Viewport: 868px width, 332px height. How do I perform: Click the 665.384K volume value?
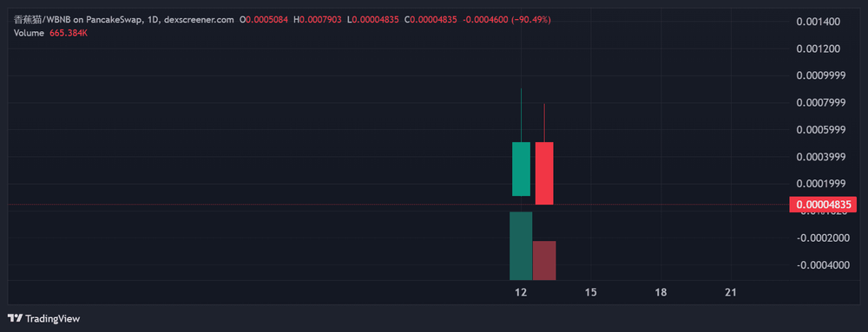tap(69, 33)
